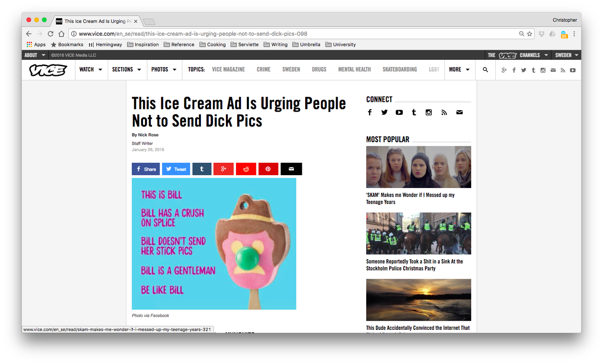This screenshot has height=364, width=603.
Task: Click the YouTube icon in the header
Action: 573,70
